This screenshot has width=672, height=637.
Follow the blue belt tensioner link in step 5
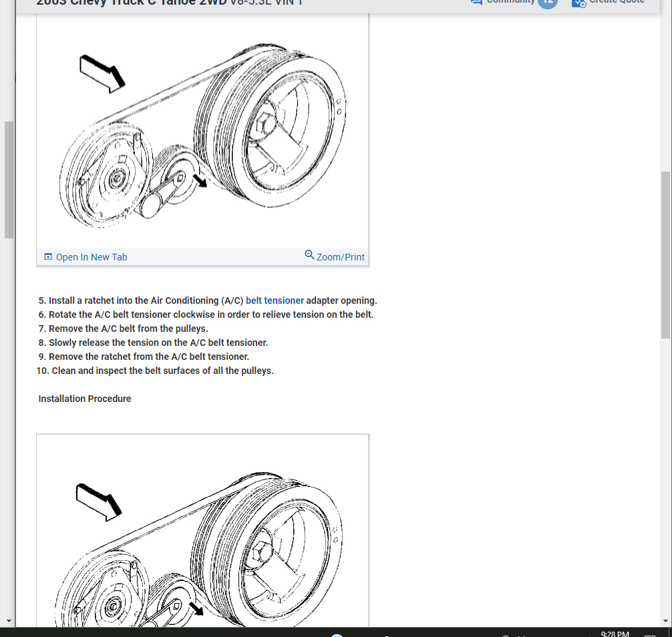pyautogui.click(x=275, y=300)
